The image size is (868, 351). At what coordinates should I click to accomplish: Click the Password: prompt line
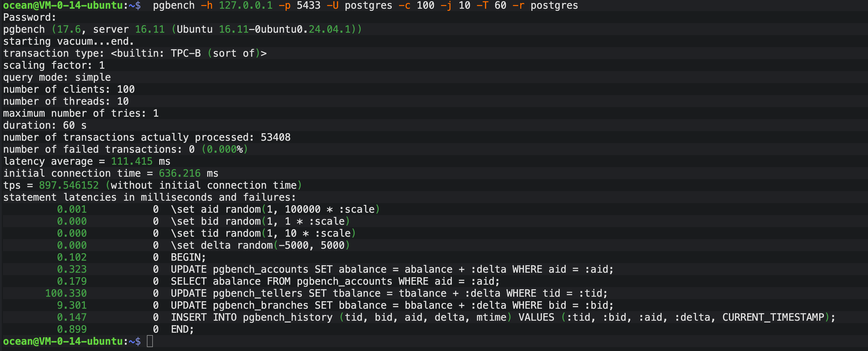coord(29,17)
